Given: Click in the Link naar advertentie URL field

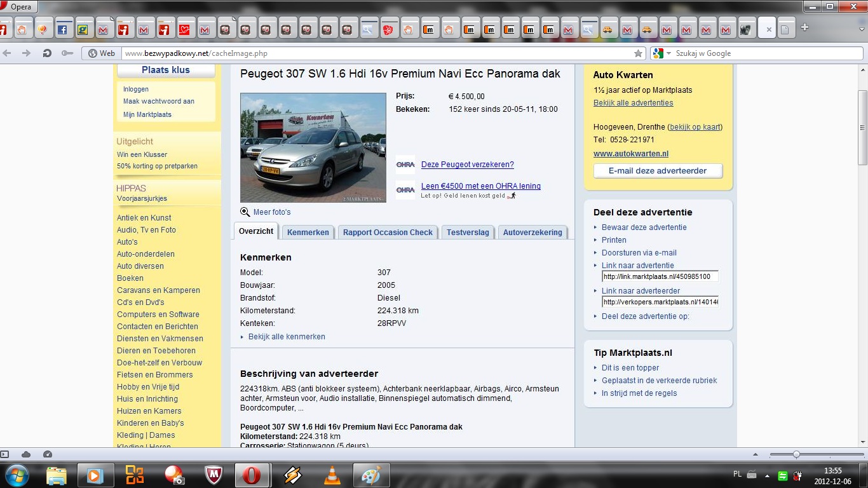Looking at the screenshot, I should (x=660, y=276).
